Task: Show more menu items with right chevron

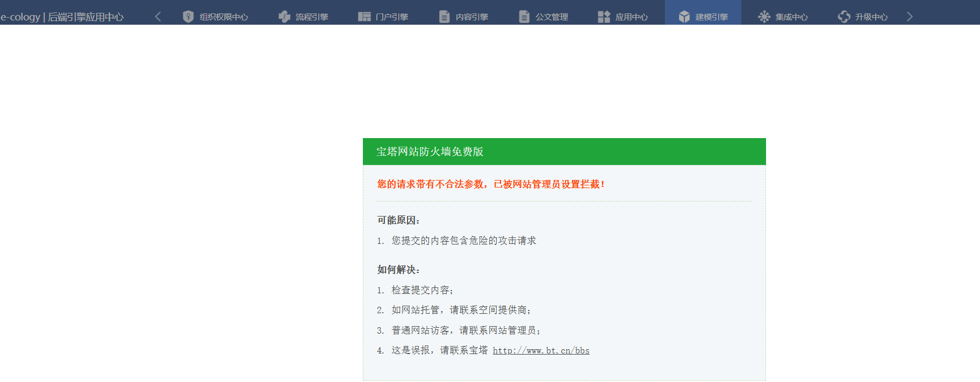Action: 910,17
